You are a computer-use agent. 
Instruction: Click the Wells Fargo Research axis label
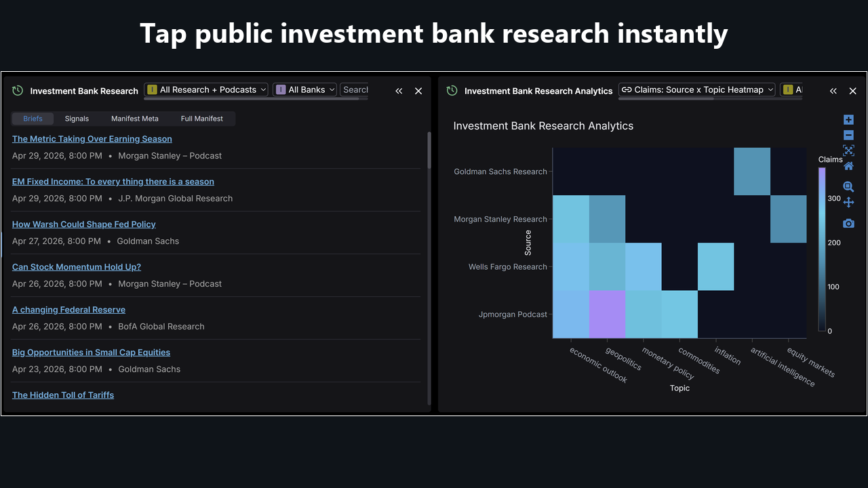[x=508, y=266]
